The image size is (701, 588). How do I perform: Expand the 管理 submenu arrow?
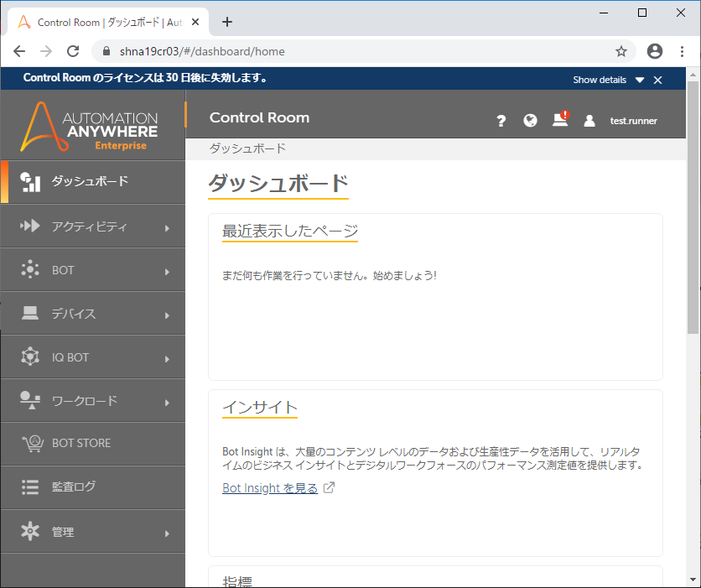167,533
